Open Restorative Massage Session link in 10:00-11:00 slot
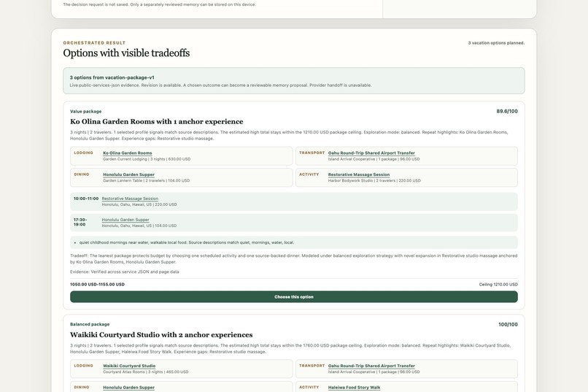Viewport: 588px width, 392px height. [x=130, y=199]
